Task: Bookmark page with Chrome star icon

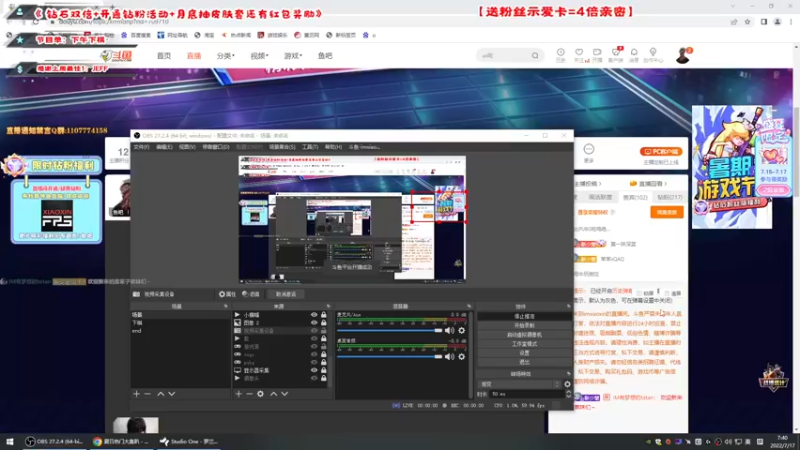Action: (747, 22)
